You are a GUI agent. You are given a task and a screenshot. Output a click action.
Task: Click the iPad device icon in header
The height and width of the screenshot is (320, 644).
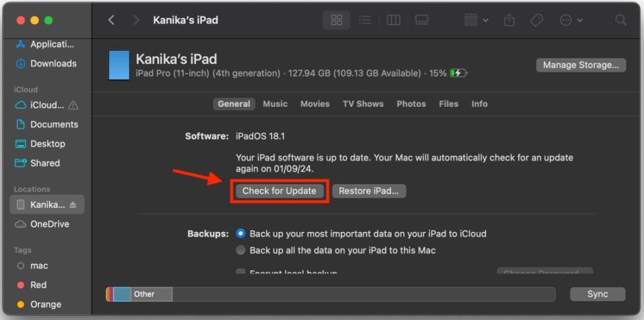(119, 65)
